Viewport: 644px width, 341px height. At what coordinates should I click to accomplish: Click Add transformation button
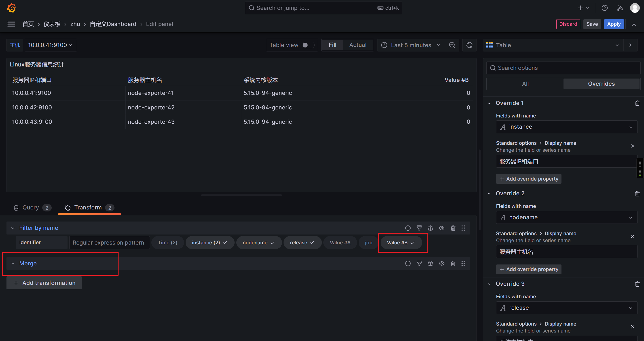tap(44, 283)
